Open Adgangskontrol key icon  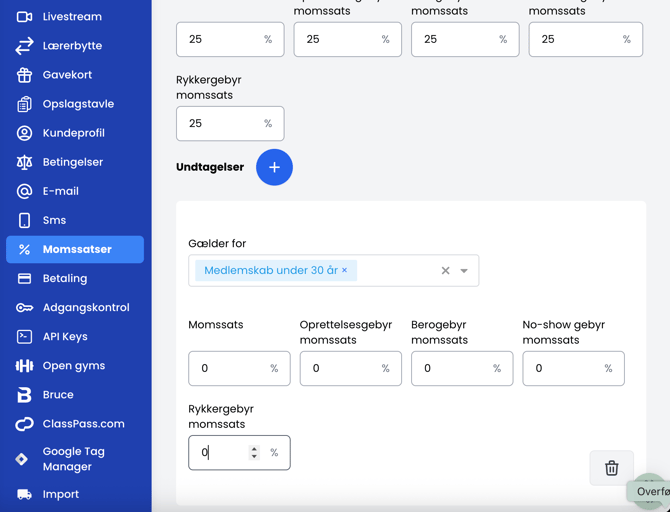pos(24,307)
